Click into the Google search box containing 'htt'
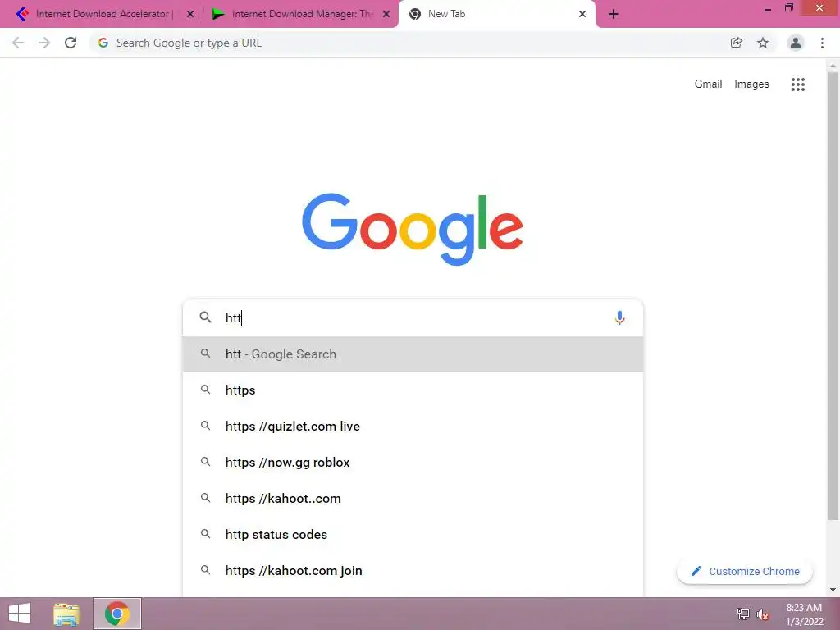 413,317
